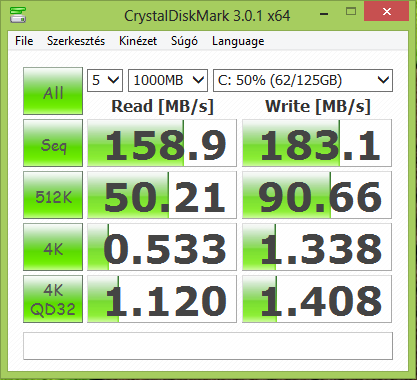Minimize the CrystalDiskMark window
Viewport: 417px width, 380px height.
tap(323, 13)
